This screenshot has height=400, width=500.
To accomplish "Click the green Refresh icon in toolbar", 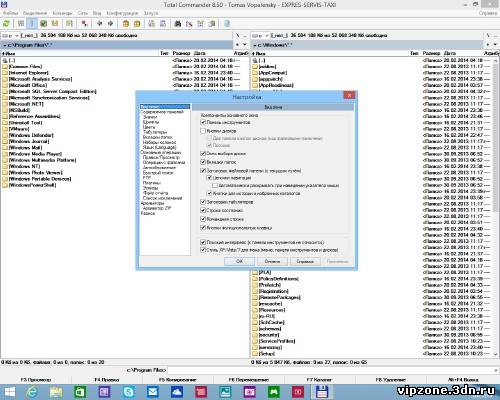I will coord(6,23).
